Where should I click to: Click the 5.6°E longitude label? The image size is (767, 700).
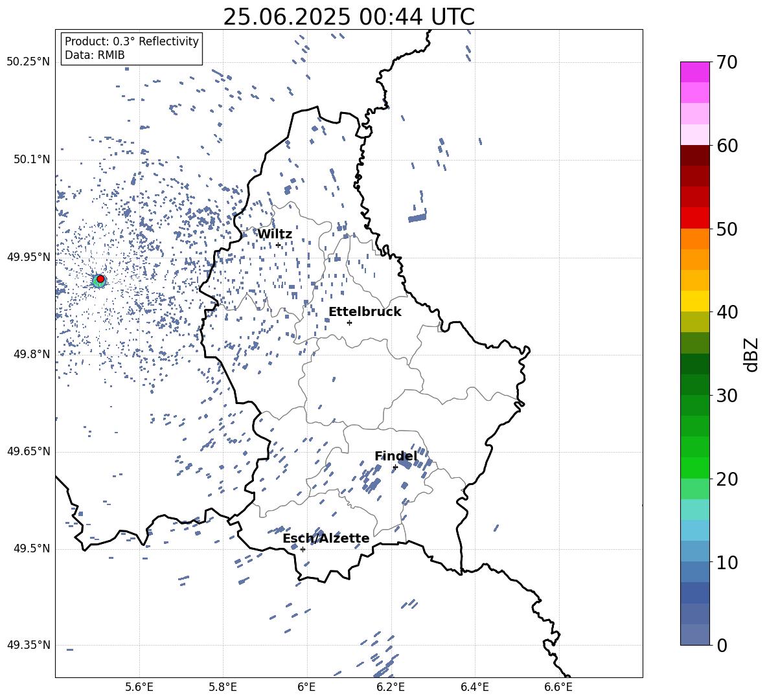[139, 687]
